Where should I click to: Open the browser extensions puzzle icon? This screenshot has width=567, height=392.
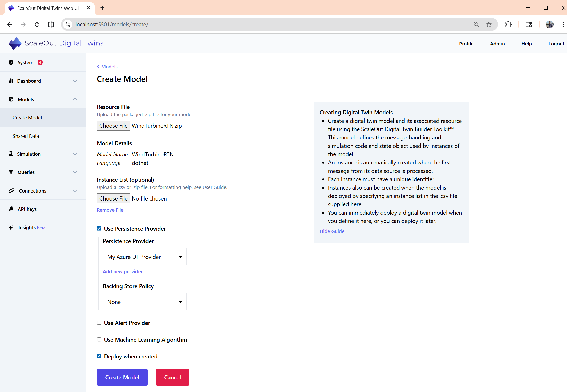click(x=508, y=25)
